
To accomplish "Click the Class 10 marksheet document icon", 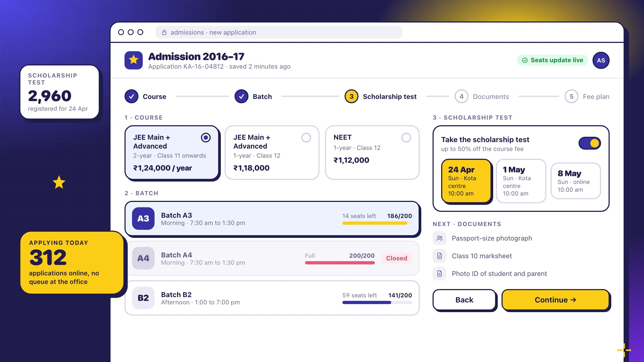I will pos(440,256).
